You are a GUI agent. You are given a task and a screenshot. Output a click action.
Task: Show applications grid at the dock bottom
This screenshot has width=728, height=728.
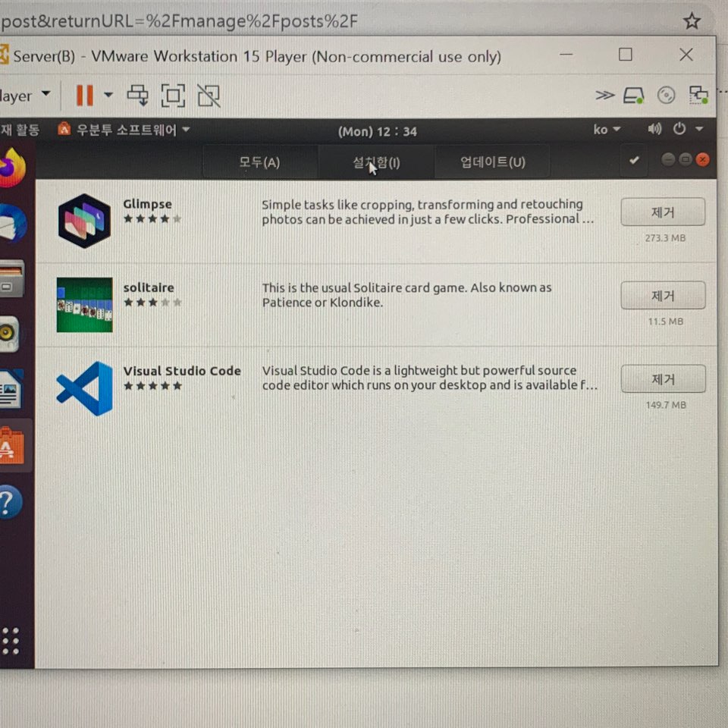click(x=11, y=642)
